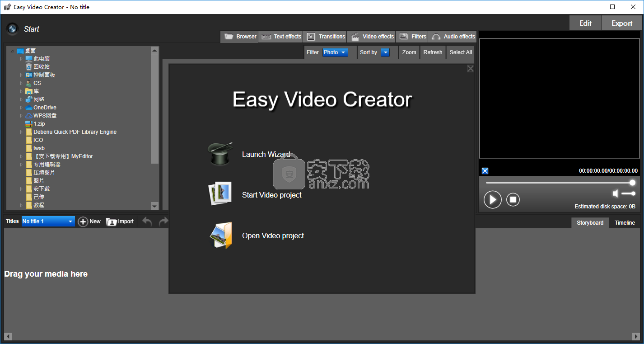
Task: Click storyboard scroll right arrow
Action: pos(636,336)
